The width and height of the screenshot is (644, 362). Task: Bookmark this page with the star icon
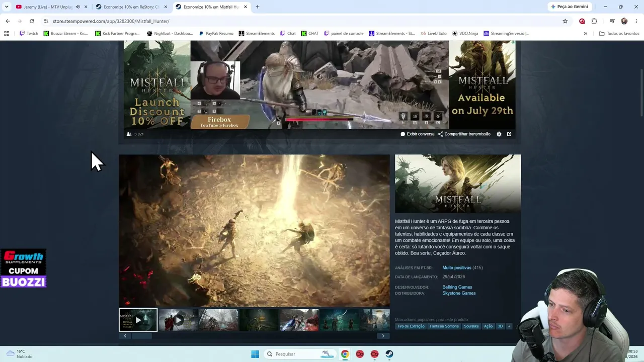click(x=565, y=21)
